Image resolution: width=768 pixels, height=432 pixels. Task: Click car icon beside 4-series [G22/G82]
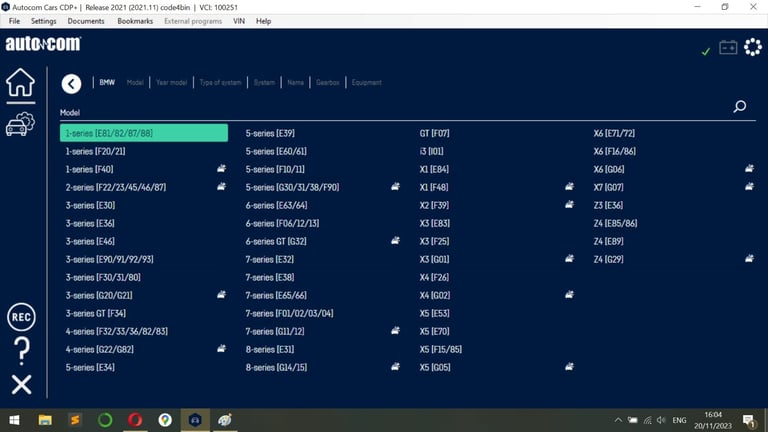[221, 348]
